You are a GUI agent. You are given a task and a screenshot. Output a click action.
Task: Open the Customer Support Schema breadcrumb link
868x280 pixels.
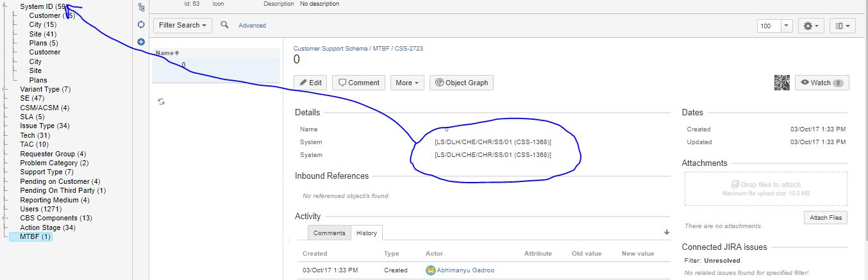331,49
